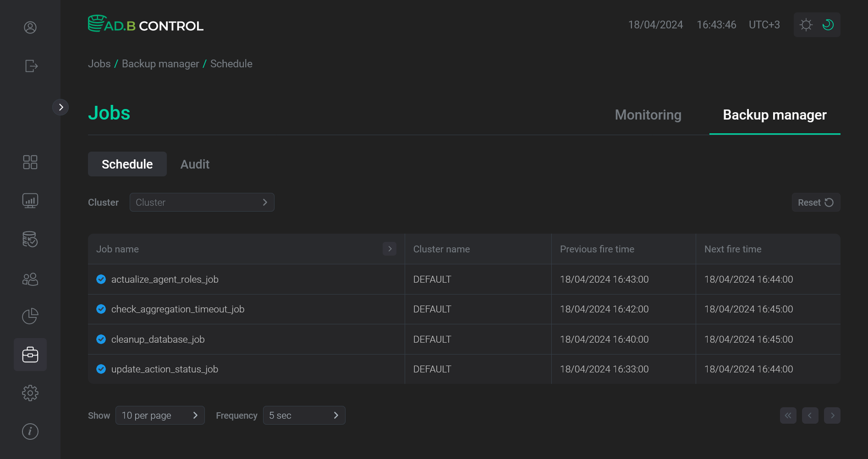Click the database icon in the sidebar
Viewport: 868px width, 459px height.
pyautogui.click(x=30, y=239)
